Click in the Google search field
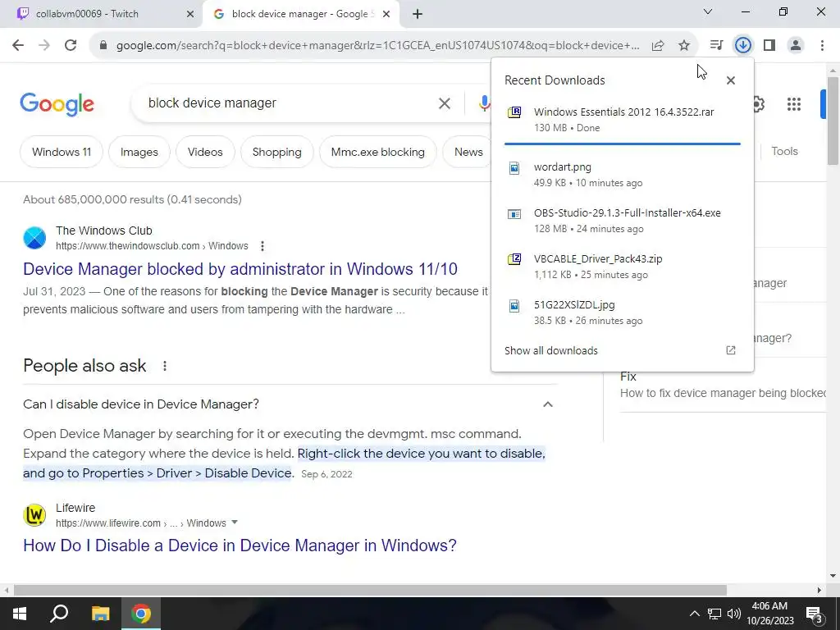The width and height of the screenshot is (840, 630). click(290, 103)
